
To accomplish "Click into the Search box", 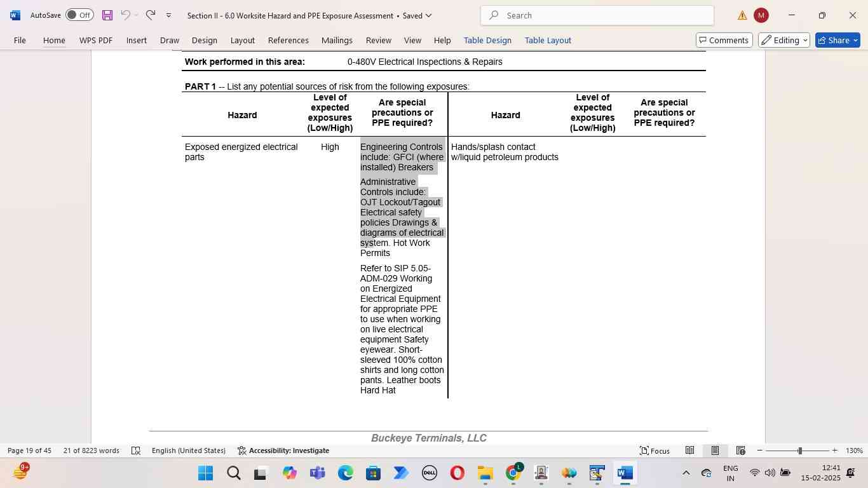I will coord(597,15).
